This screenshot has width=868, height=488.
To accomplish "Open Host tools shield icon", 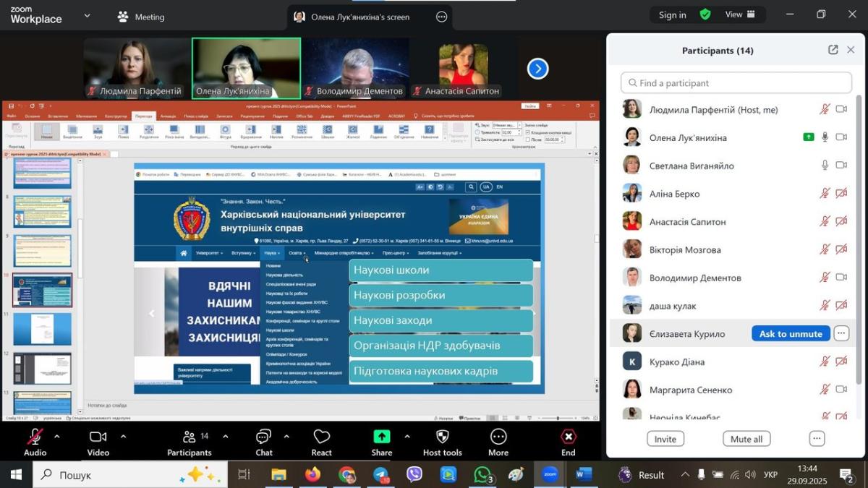I will (442, 442).
